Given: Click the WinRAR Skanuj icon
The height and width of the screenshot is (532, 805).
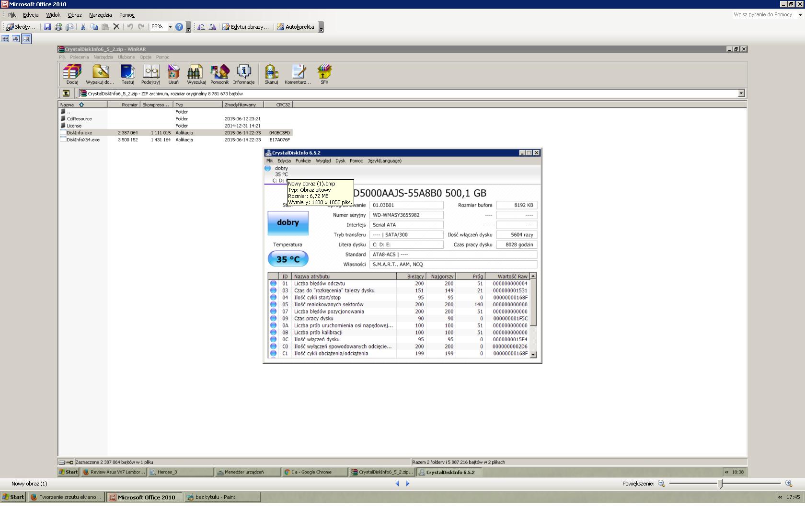Looking at the screenshot, I should coord(271,74).
